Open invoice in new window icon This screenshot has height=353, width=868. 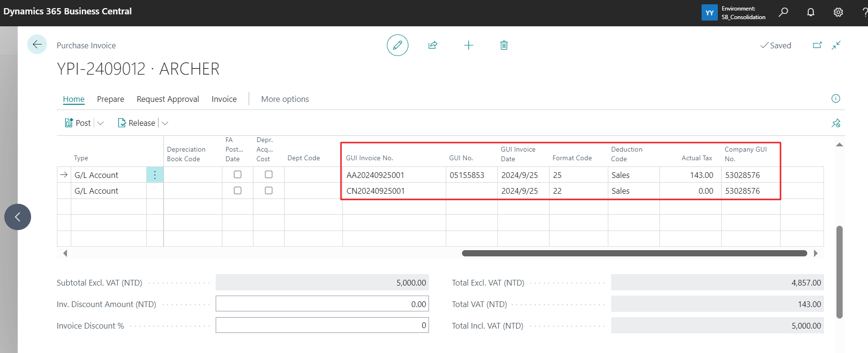click(x=817, y=45)
